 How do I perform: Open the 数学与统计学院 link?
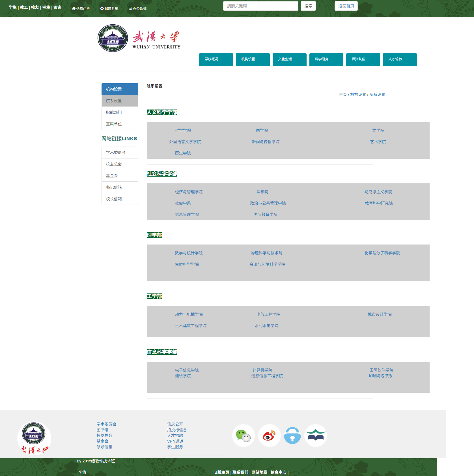[189, 253]
